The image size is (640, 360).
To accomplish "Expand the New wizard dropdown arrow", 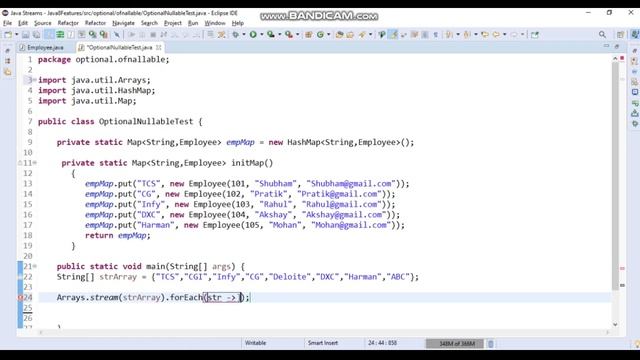I will pyautogui.click(x=16, y=35).
